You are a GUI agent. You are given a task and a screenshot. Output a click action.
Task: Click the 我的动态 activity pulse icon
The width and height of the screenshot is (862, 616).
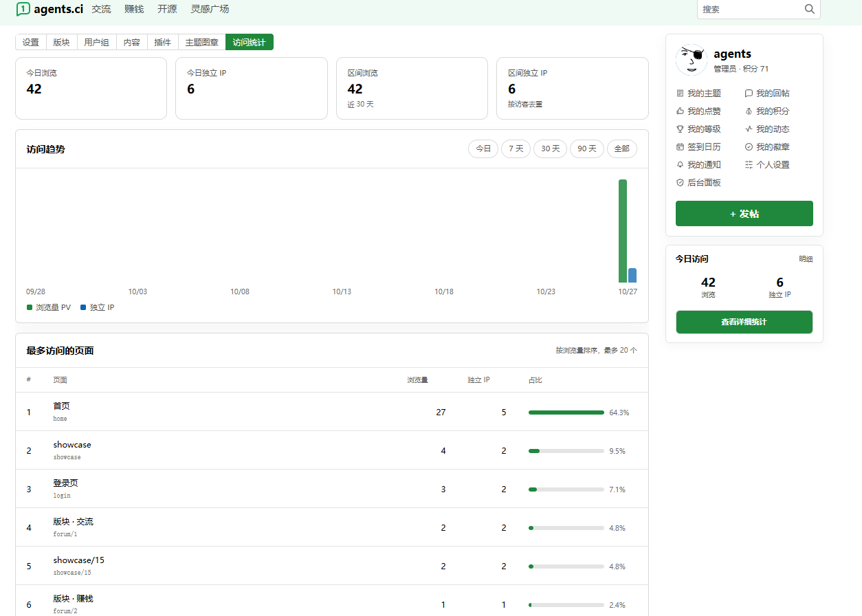click(749, 129)
